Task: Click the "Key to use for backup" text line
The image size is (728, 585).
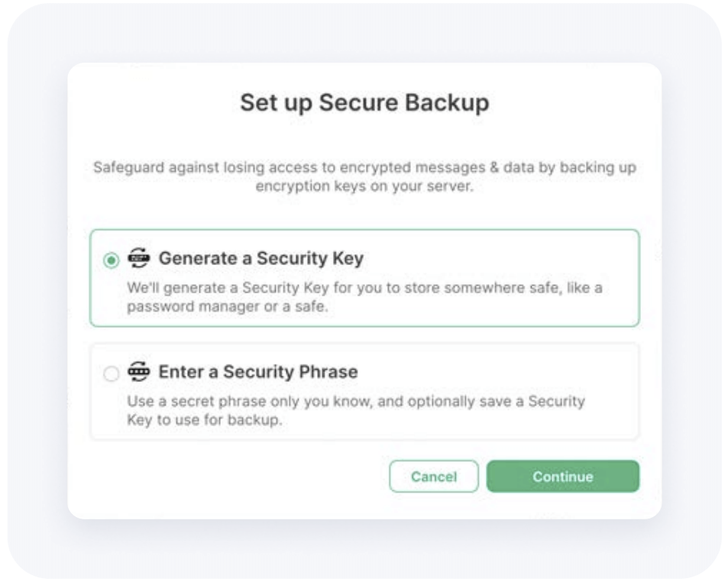Action: click(x=205, y=420)
